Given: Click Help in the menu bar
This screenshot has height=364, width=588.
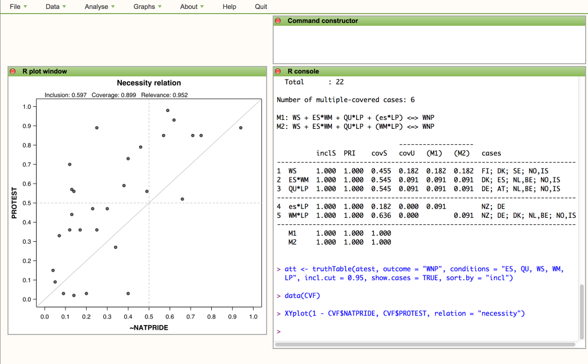Looking at the screenshot, I should (229, 7).
